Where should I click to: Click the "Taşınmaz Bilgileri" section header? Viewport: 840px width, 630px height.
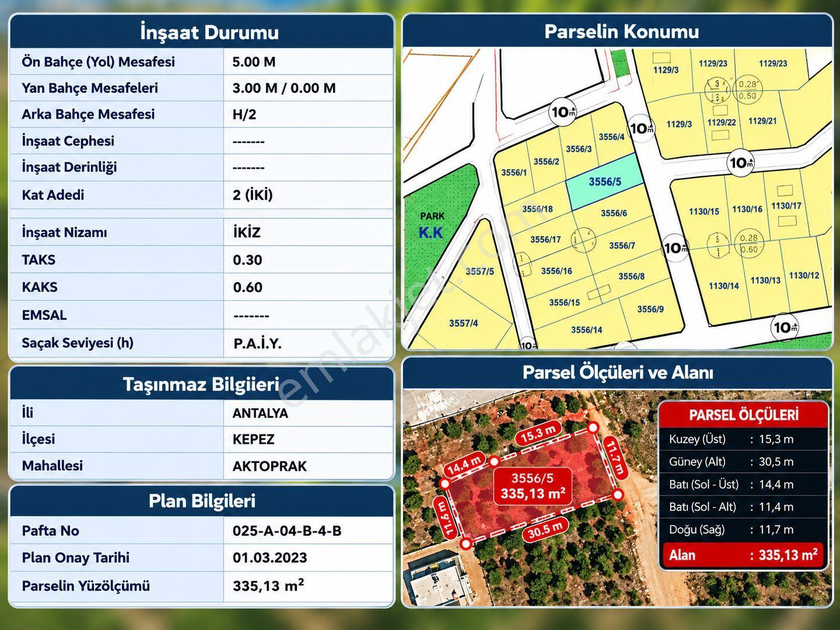(x=202, y=384)
